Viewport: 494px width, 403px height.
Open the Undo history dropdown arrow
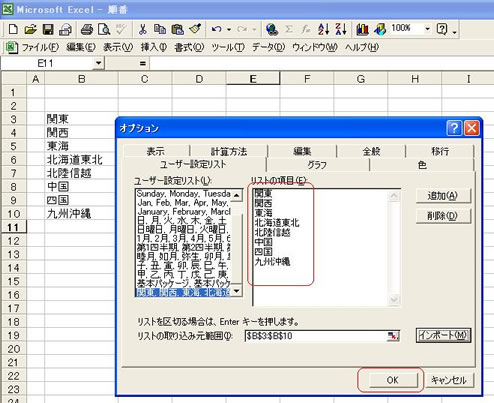tap(229, 29)
